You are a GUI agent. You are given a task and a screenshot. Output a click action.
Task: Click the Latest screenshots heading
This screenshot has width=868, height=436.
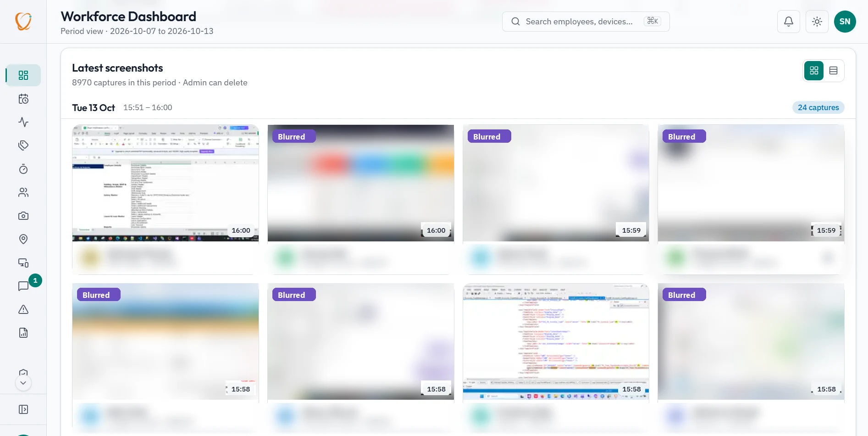pos(117,68)
